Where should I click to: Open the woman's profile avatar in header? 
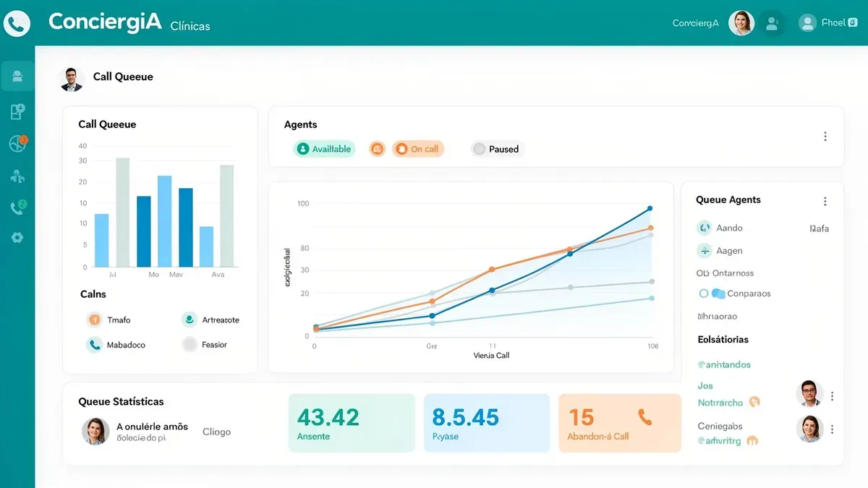click(741, 23)
